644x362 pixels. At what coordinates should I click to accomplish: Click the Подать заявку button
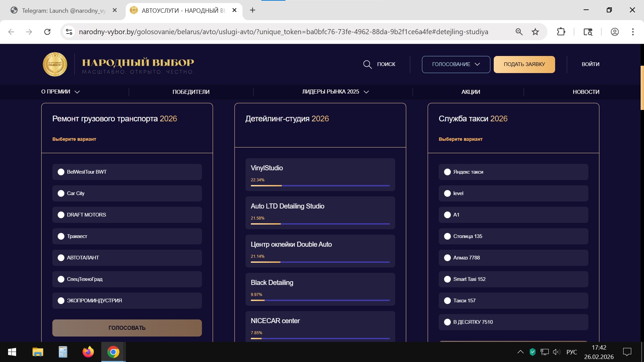click(524, 64)
